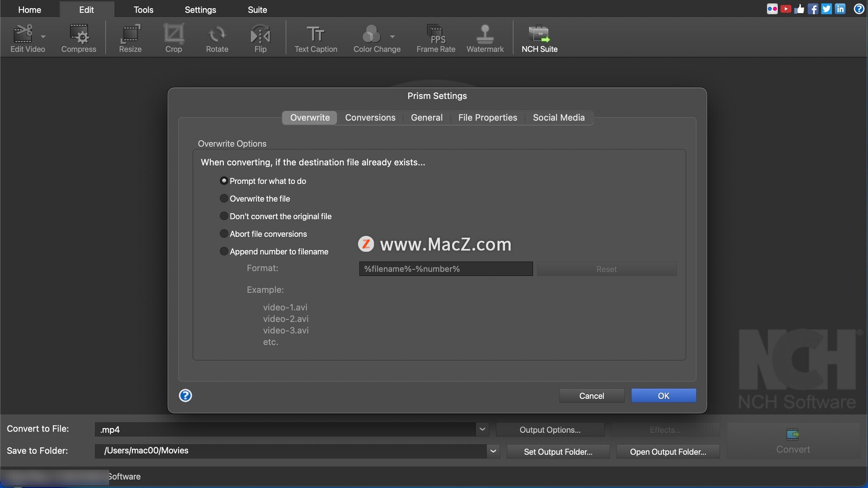Viewport: 868px width, 488px height.
Task: Click Open Output Folder button
Action: click(668, 451)
